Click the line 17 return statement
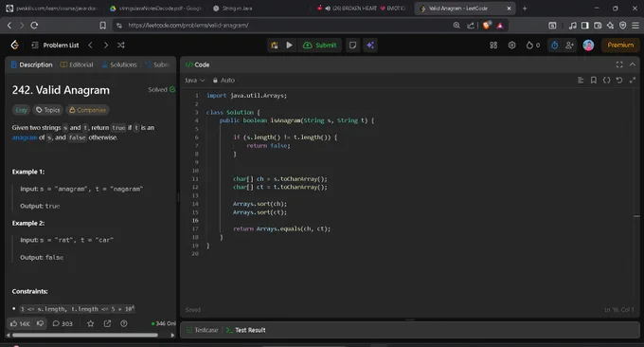This screenshot has height=347, width=644. [x=281, y=229]
